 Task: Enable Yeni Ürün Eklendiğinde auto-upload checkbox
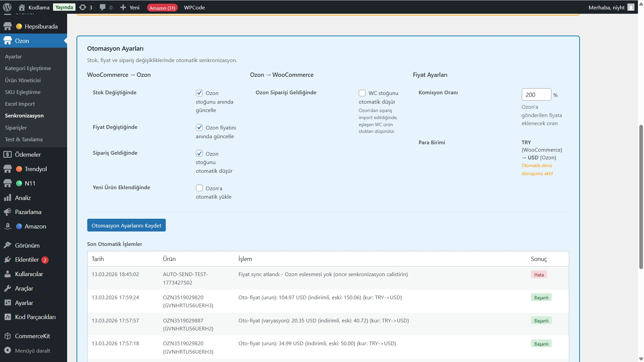pyautogui.click(x=199, y=188)
